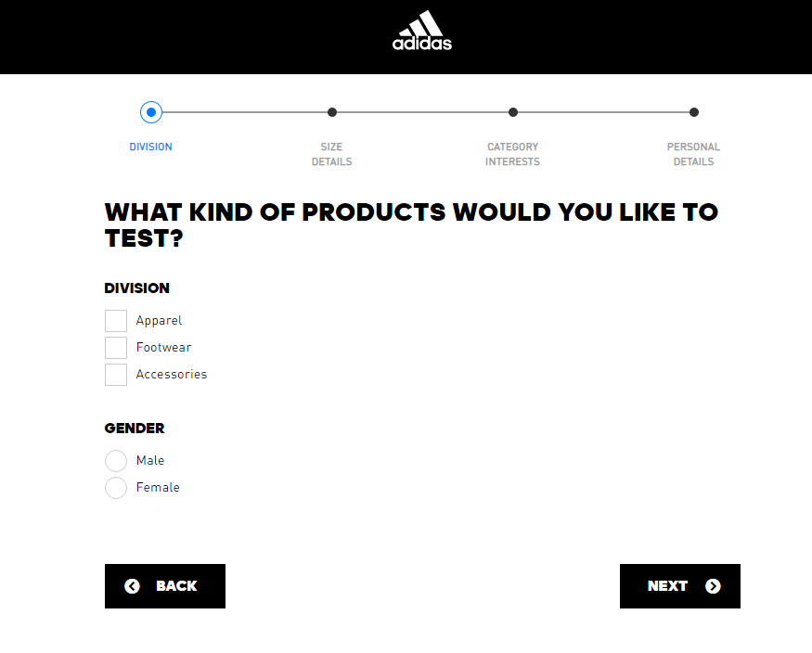This screenshot has height=653, width=812.
Task: Choose the Female gender option
Action: coord(115,487)
